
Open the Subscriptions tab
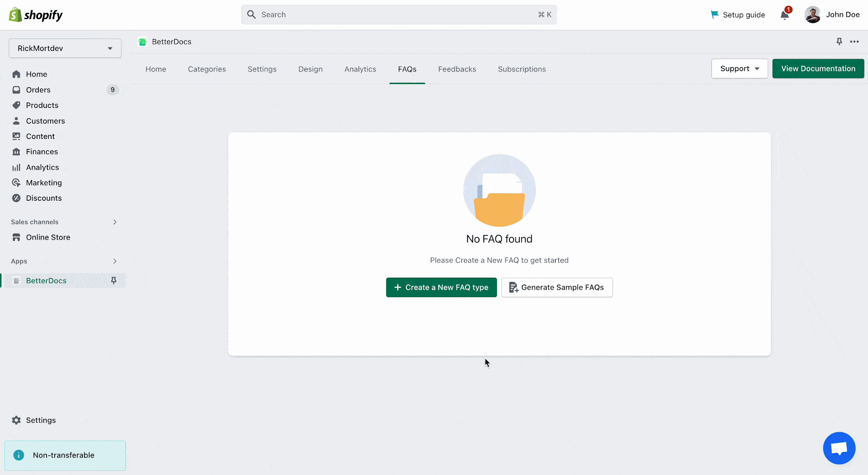(x=522, y=69)
